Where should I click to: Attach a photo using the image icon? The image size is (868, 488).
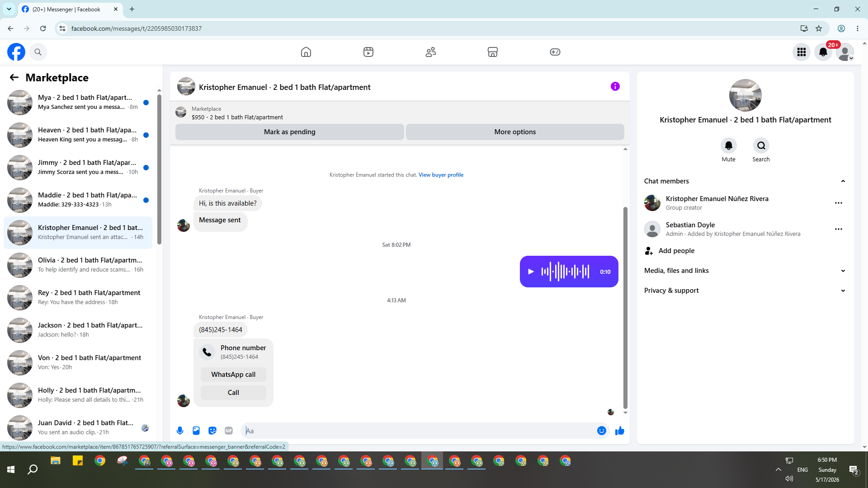(196, 431)
